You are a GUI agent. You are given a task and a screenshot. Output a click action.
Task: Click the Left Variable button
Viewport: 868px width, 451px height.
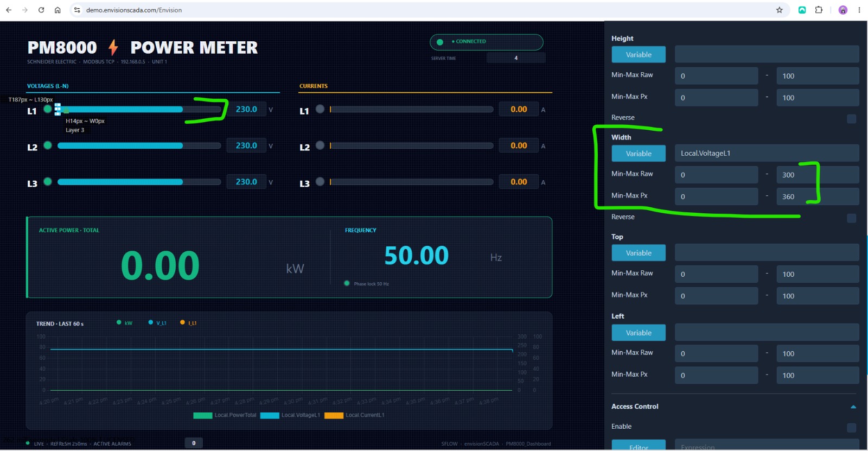click(639, 333)
